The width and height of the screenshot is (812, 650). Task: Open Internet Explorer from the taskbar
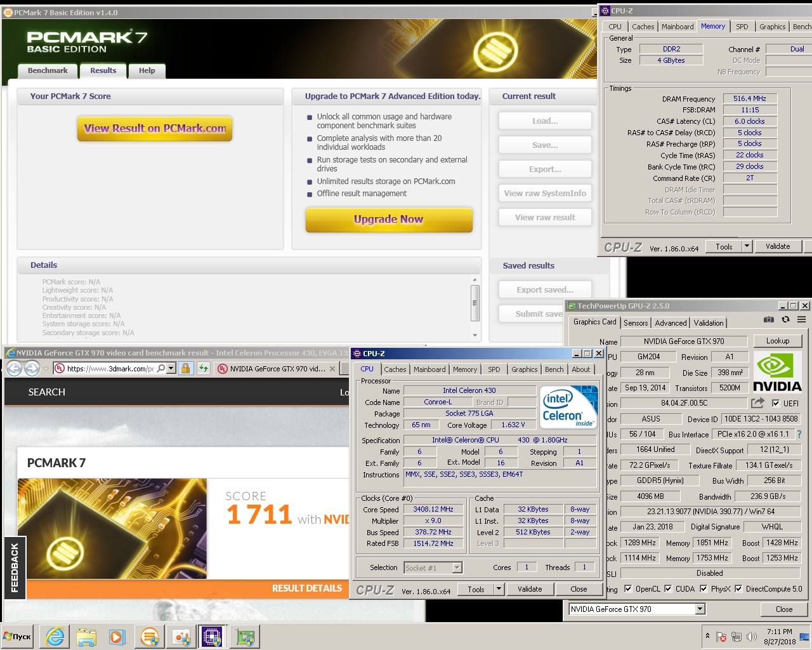point(55,637)
